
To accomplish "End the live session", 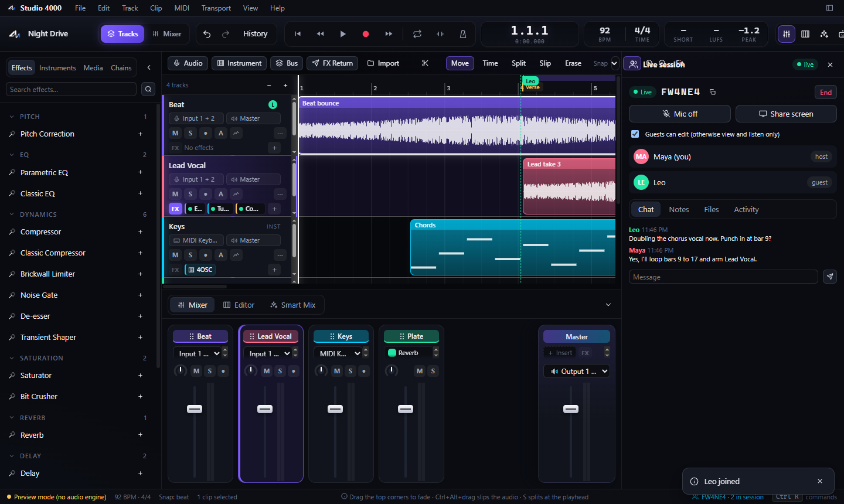I will (826, 92).
